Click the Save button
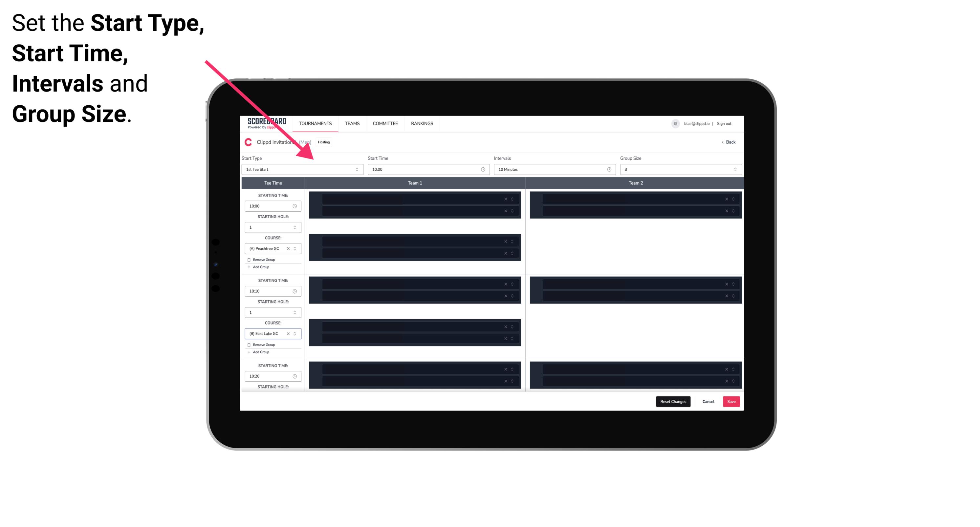The width and height of the screenshot is (980, 527). tap(731, 401)
